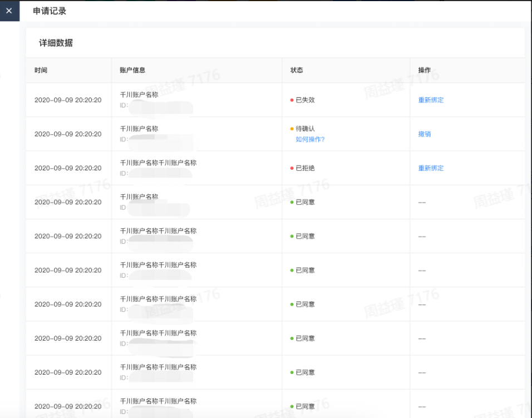Select the 账户信息 column header

132,70
